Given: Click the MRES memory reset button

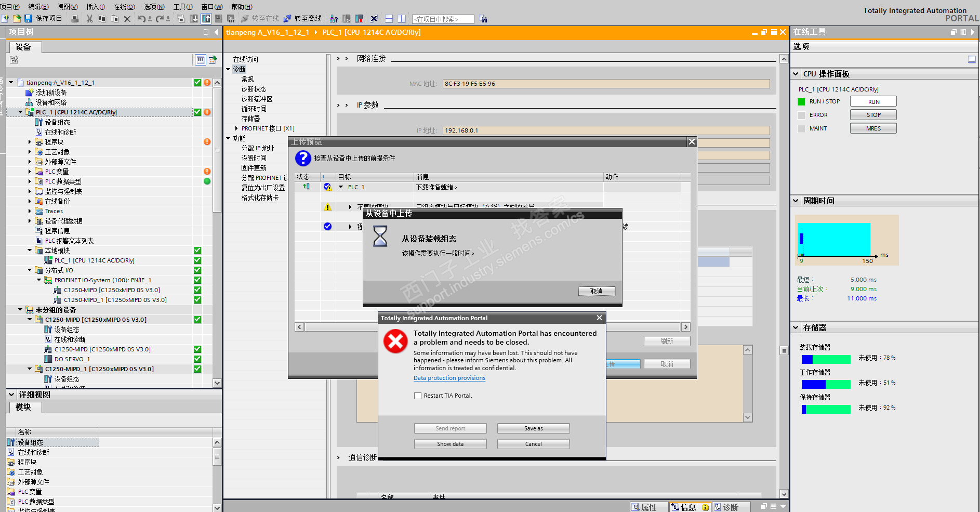Looking at the screenshot, I should tap(873, 128).
